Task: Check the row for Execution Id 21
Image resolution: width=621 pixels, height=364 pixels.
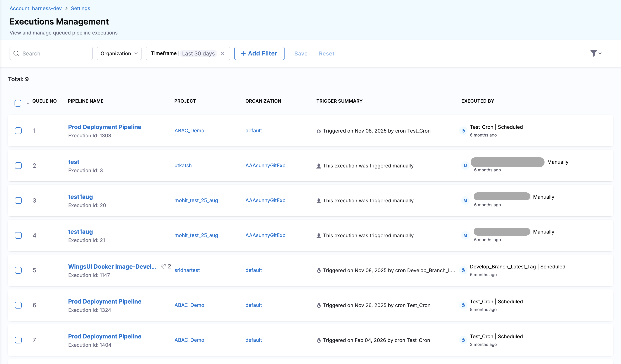Action: pyautogui.click(x=18, y=235)
